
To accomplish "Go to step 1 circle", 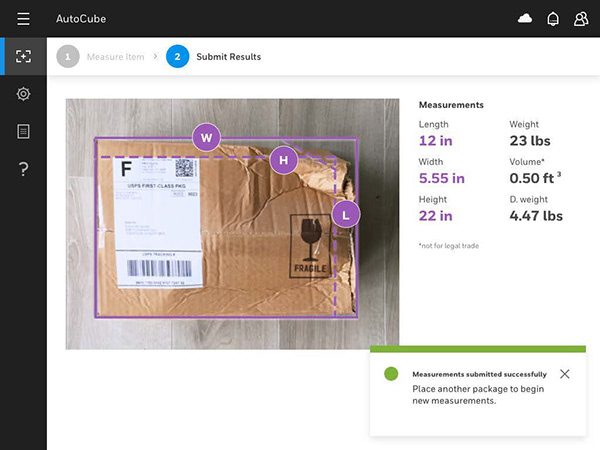I will [x=68, y=57].
